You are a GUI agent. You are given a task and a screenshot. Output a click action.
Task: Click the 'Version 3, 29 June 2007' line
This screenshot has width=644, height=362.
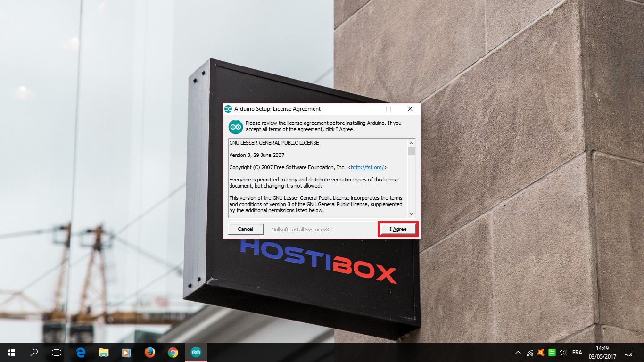pos(257,155)
